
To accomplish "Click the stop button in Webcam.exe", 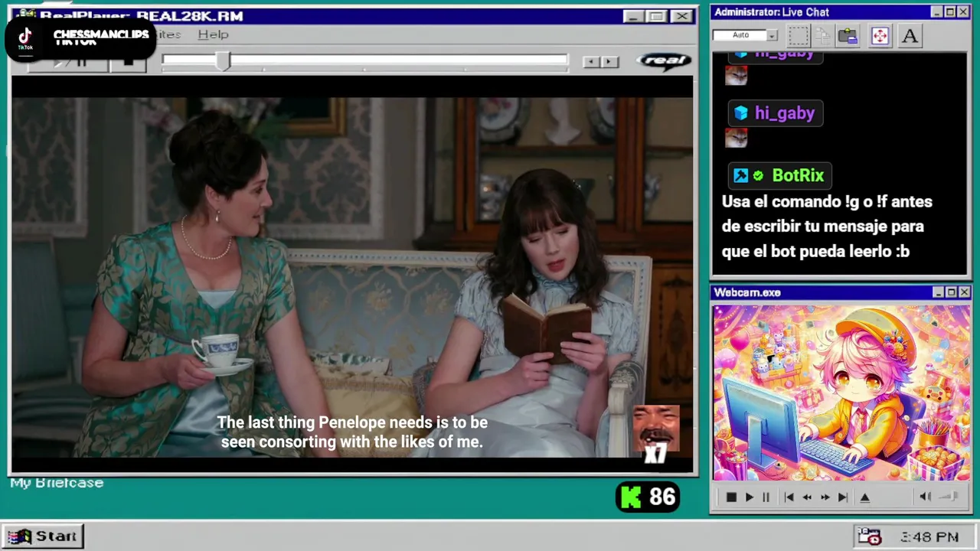I will (x=731, y=497).
